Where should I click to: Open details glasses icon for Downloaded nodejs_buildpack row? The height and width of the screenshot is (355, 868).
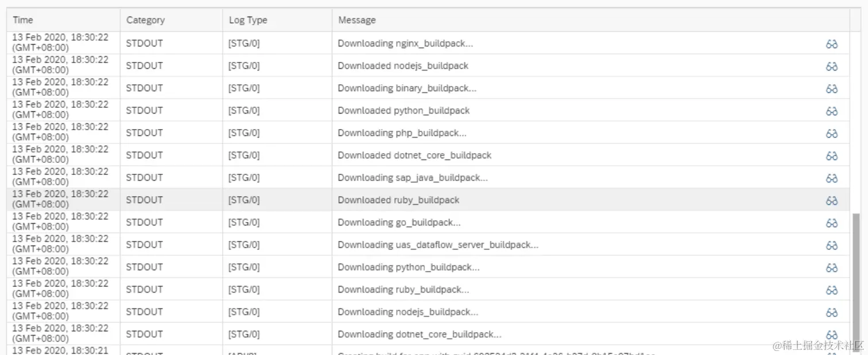[832, 67]
